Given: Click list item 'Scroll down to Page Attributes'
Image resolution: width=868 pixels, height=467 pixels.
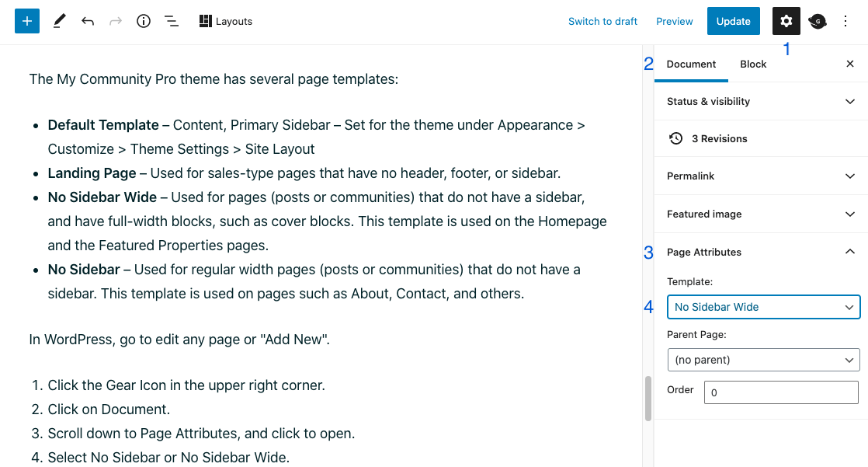Looking at the screenshot, I should click(201, 434).
